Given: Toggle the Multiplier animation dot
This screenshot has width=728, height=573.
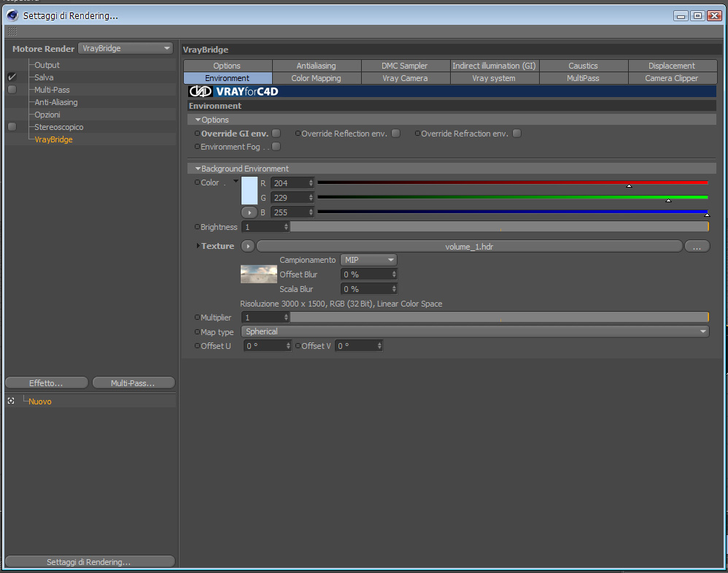Looking at the screenshot, I should (x=198, y=318).
